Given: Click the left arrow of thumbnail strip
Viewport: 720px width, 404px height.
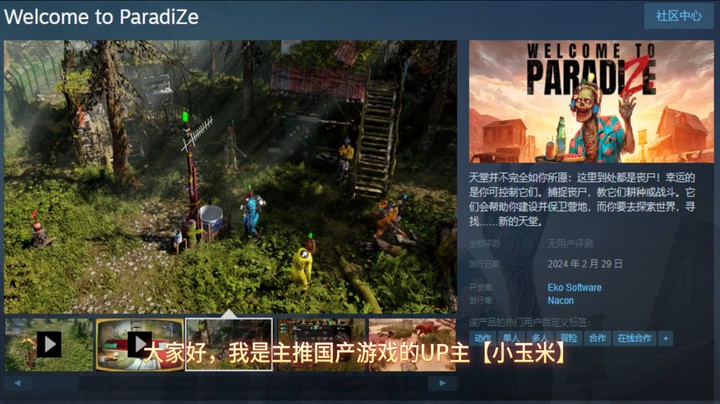Looking at the screenshot, I should point(17,383).
